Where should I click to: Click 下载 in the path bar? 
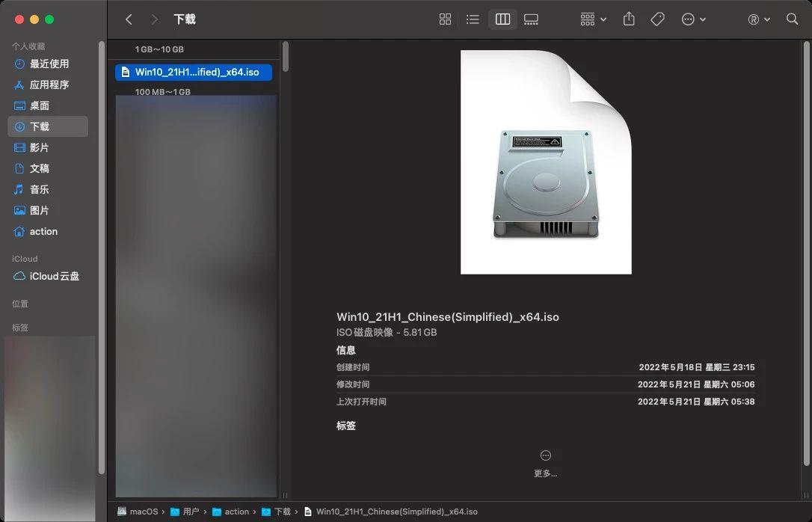coord(276,512)
